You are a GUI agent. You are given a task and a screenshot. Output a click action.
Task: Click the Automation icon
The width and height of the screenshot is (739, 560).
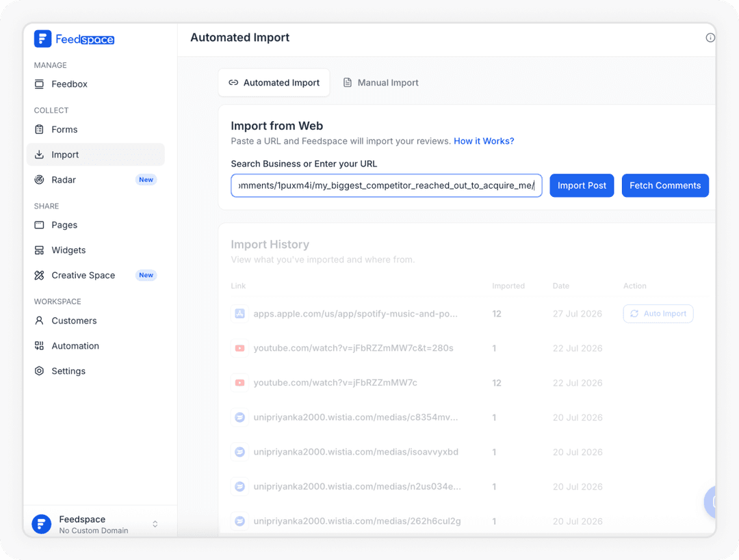click(x=39, y=346)
